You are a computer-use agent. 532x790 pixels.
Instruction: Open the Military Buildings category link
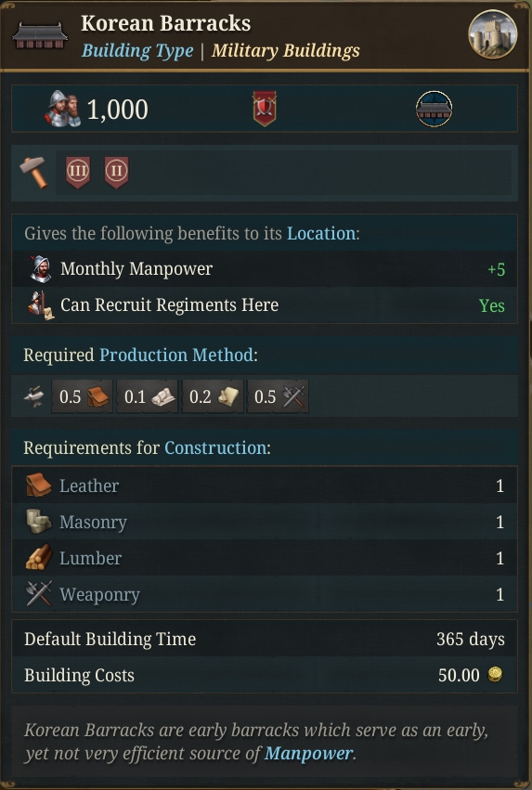(286, 51)
